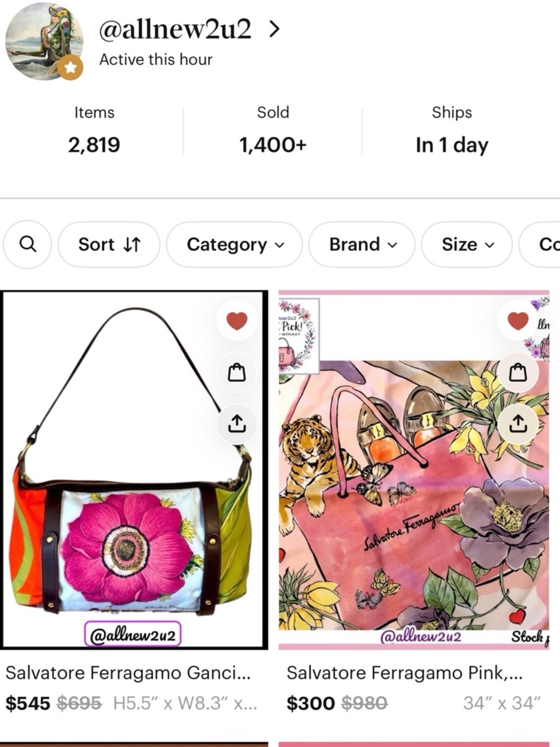Open @allnew2u2 username link

[x=175, y=29]
